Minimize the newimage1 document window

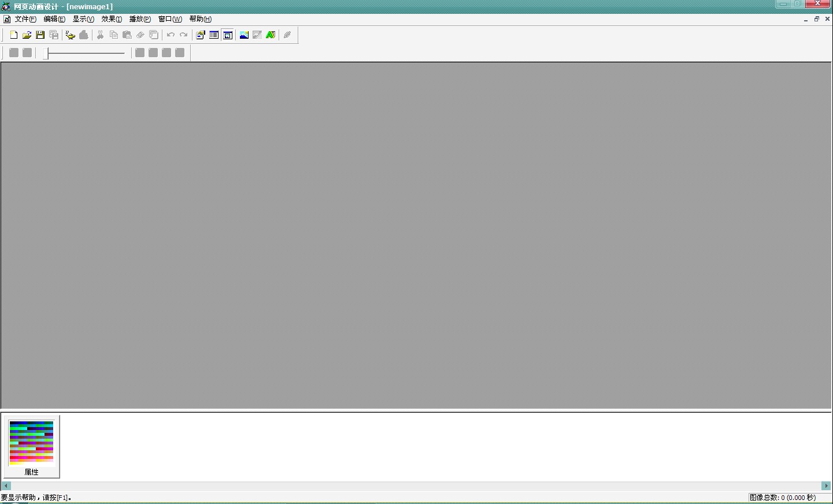point(806,19)
